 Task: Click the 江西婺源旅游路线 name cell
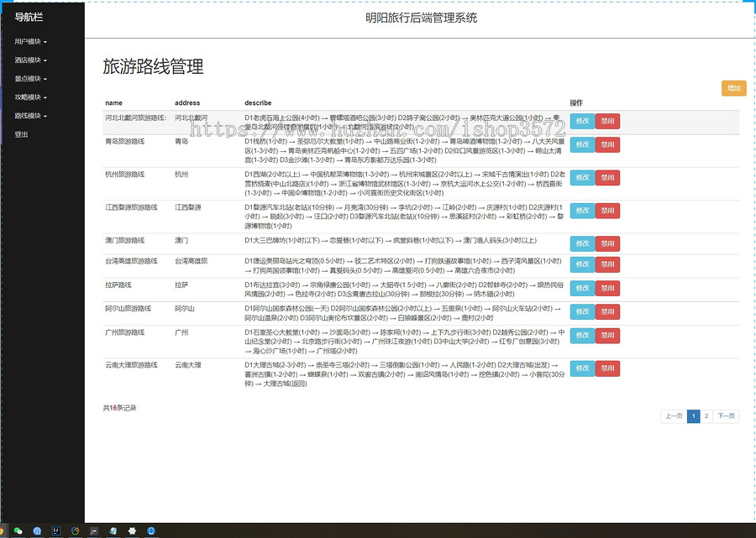click(x=131, y=207)
